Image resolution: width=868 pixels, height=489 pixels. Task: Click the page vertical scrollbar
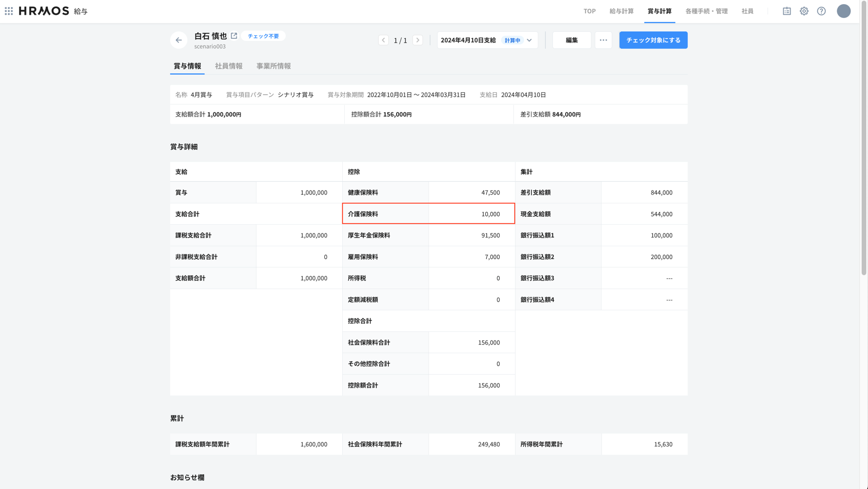point(863,154)
